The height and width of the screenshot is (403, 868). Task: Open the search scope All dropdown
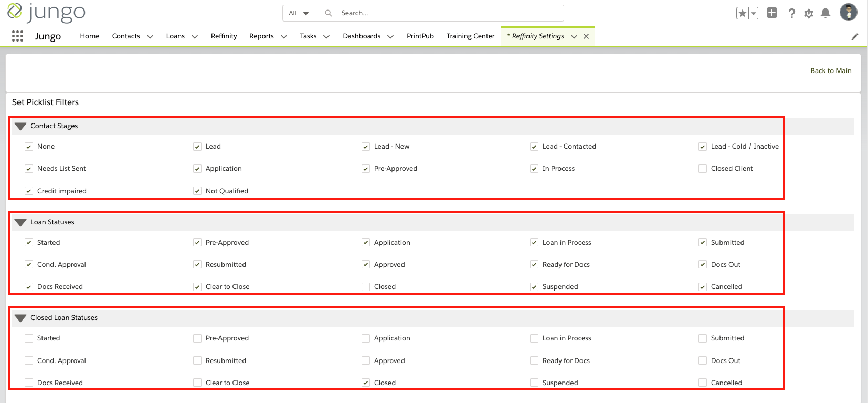298,13
